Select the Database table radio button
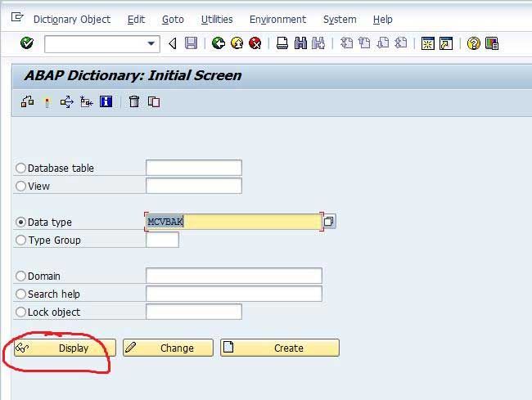This screenshot has height=400, width=532. click(20, 168)
